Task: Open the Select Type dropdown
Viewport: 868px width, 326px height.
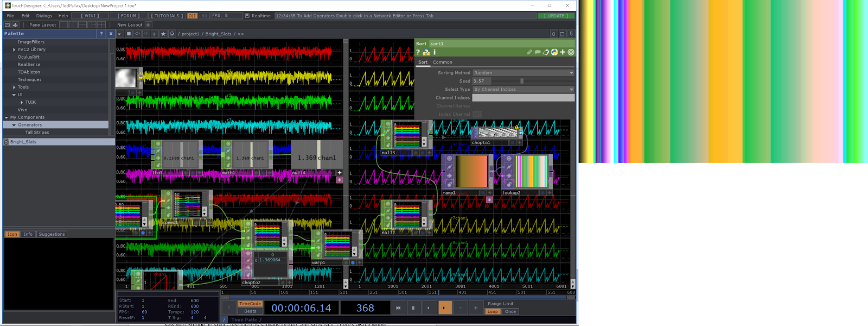Action: coord(523,90)
